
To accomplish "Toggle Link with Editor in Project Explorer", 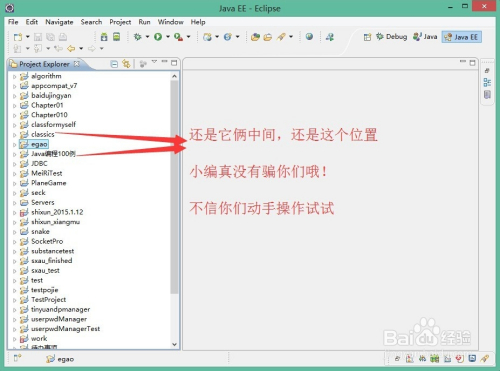I will pyautogui.click(x=126, y=64).
